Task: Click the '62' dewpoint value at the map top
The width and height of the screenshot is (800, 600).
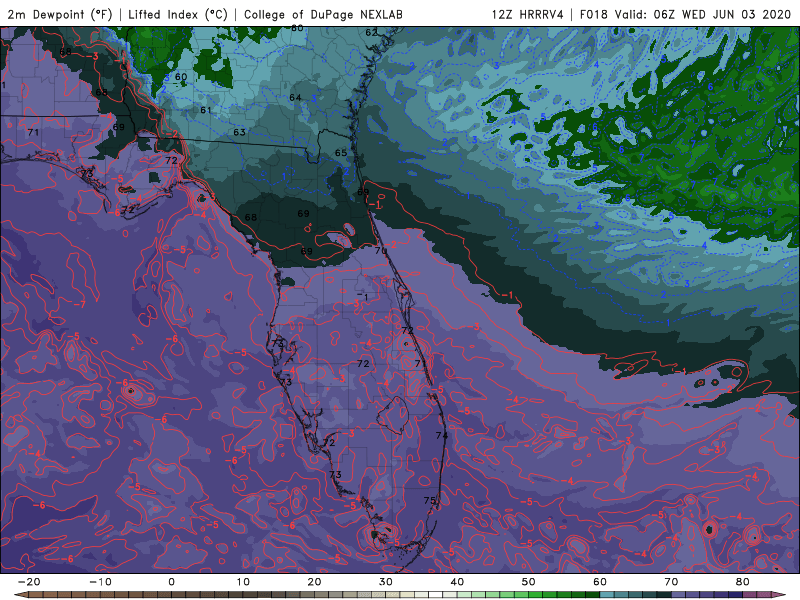Action: coord(371,33)
